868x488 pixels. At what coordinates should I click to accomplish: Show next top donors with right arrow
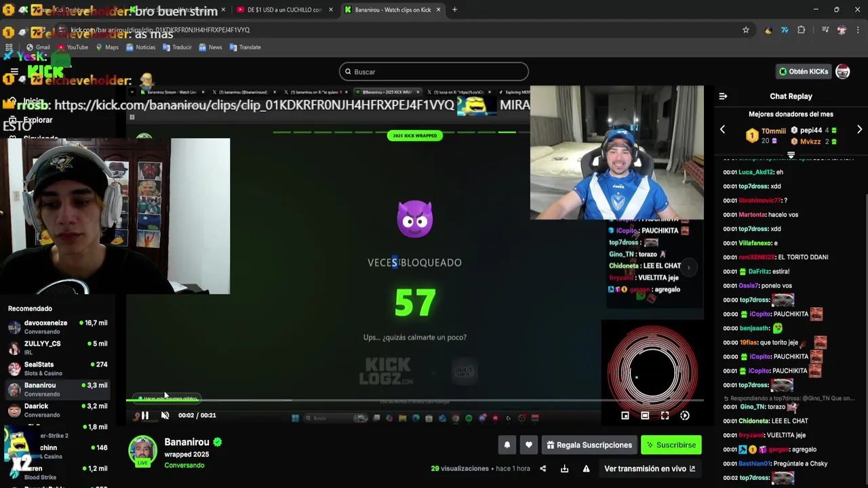click(x=859, y=129)
